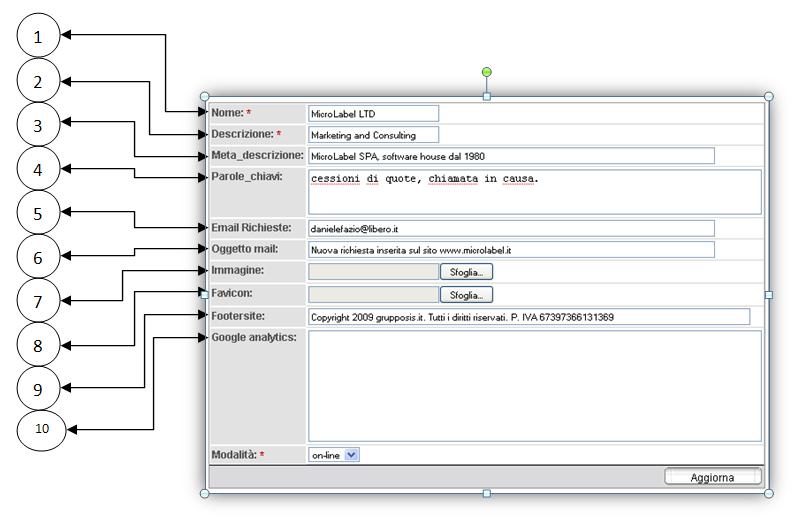Click the Parole_chiavi text area
Screen dimensions: 792x522
(x=535, y=193)
